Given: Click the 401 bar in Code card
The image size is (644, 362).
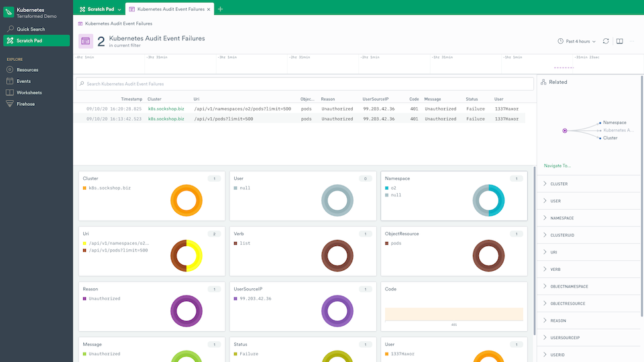Looking at the screenshot, I should click(454, 314).
